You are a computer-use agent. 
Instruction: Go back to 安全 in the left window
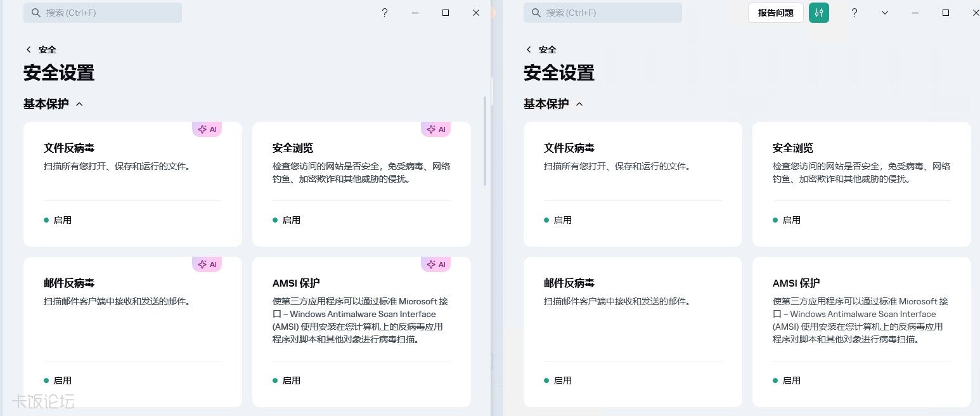point(41,49)
